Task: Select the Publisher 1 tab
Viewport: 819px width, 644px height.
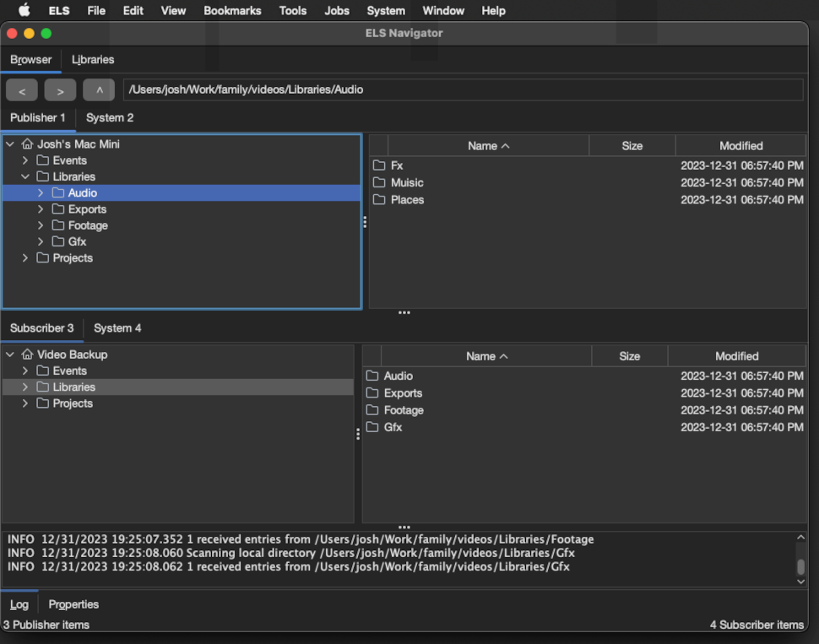Action: 38,118
